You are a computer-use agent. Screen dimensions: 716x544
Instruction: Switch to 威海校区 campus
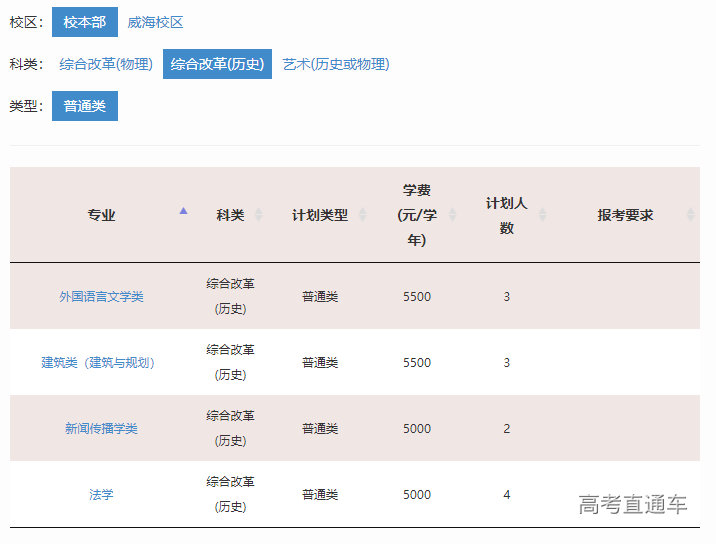pyautogui.click(x=155, y=22)
